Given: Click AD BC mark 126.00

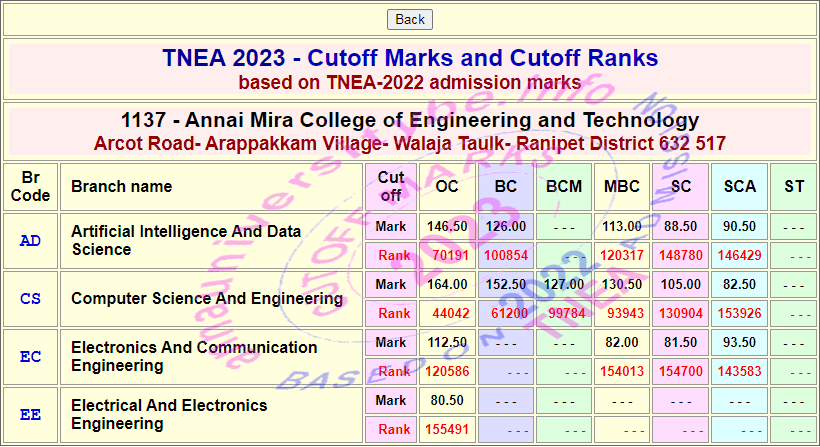Looking at the screenshot, I should click(x=506, y=226).
